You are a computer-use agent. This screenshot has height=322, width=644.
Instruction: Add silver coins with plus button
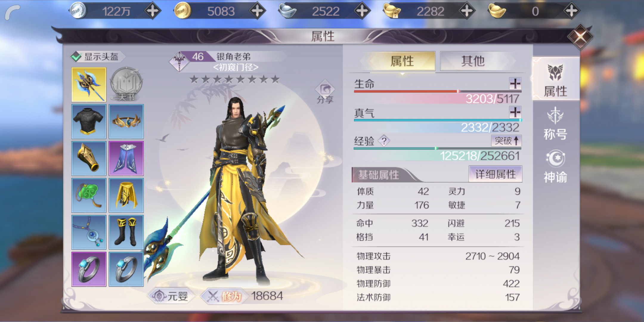click(x=153, y=11)
